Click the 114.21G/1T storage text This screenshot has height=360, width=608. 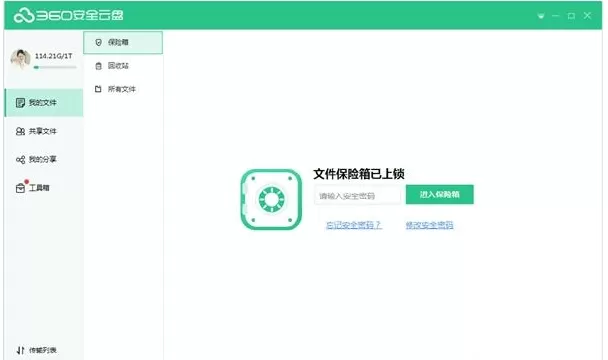click(54, 56)
